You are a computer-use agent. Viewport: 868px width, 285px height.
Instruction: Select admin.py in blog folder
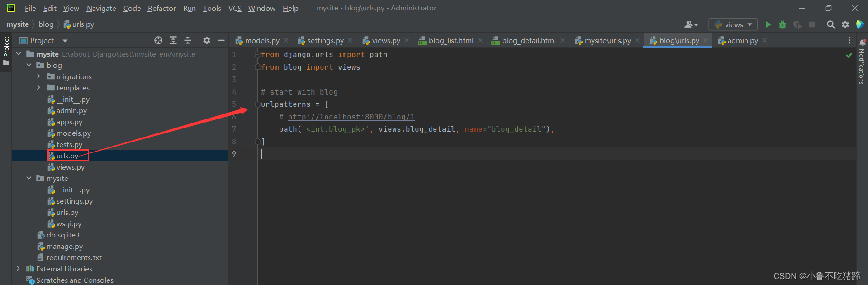[67, 110]
